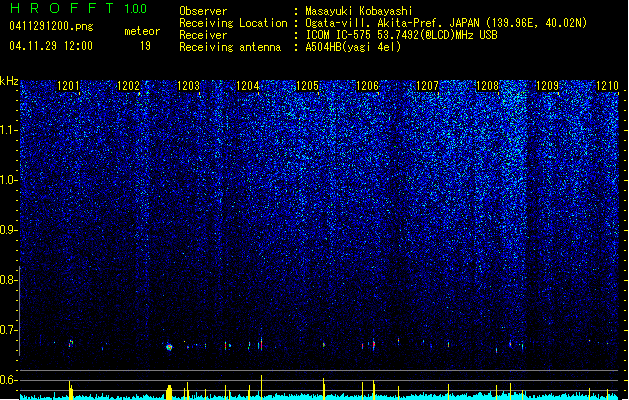The height and width of the screenshot is (400, 629).
Task: Click the Observer label
Action: pyautogui.click(x=203, y=11)
